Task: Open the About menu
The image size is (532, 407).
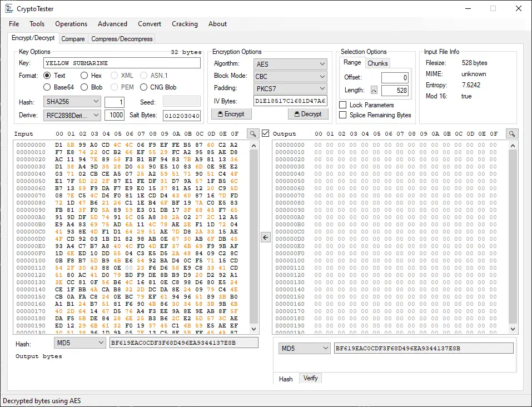Action: click(217, 24)
